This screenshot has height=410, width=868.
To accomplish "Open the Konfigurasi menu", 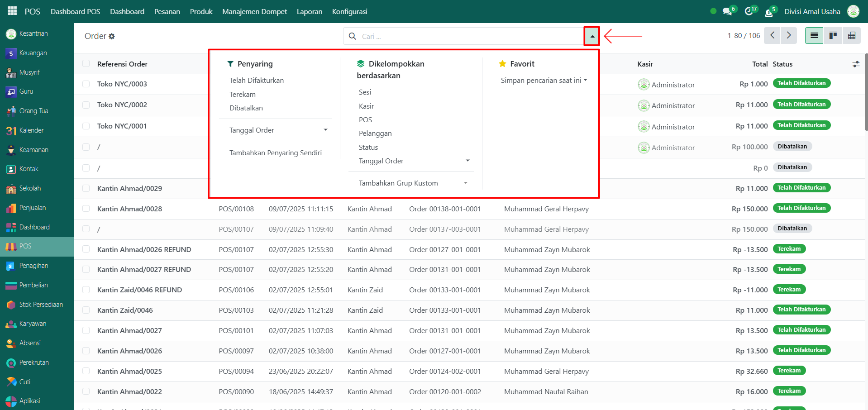I will pyautogui.click(x=349, y=11).
